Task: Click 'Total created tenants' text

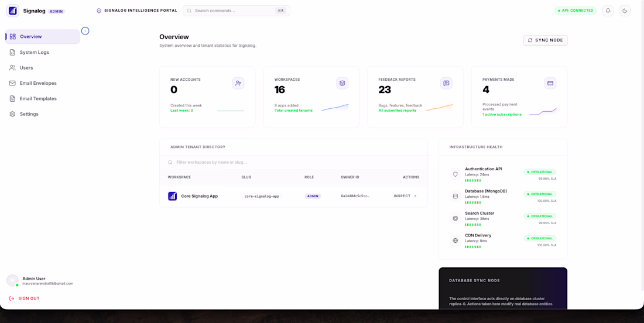Action: (x=293, y=111)
